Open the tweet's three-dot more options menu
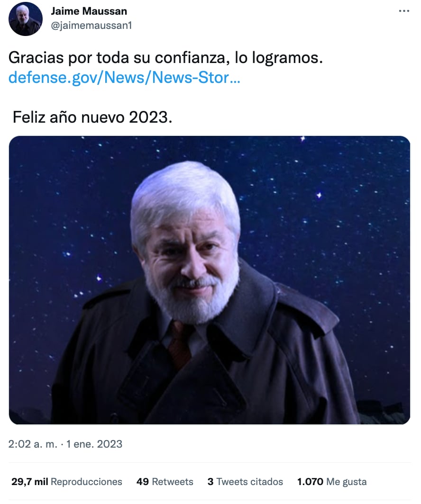421x504 pixels. (403, 11)
